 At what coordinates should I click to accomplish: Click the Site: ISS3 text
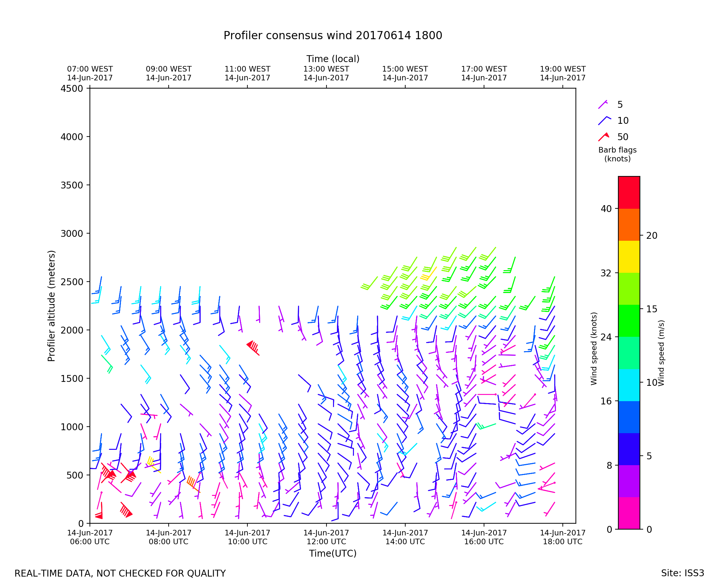point(682,573)
